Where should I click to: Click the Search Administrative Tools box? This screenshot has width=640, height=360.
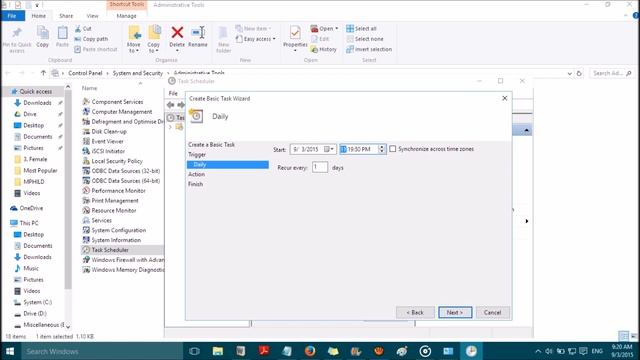612,73
